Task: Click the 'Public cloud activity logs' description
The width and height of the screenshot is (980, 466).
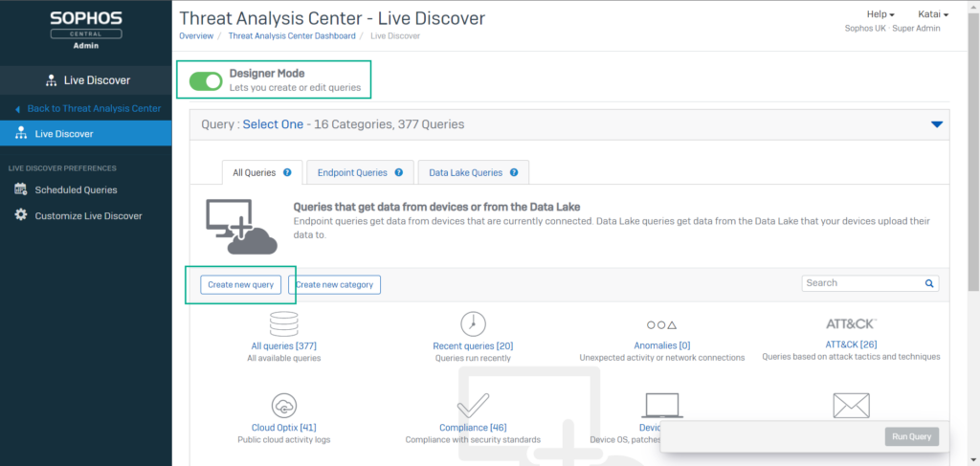Action: click(x=283, y=440)
